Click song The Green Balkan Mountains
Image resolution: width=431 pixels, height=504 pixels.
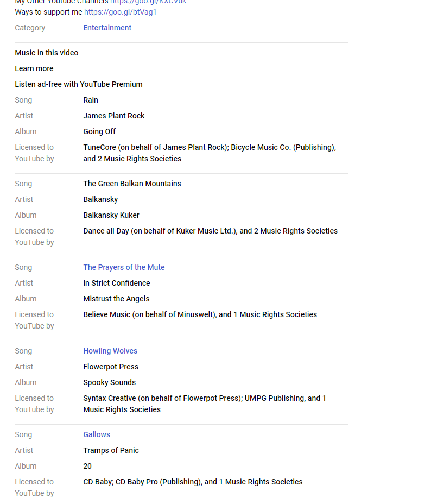pos(132,184)
